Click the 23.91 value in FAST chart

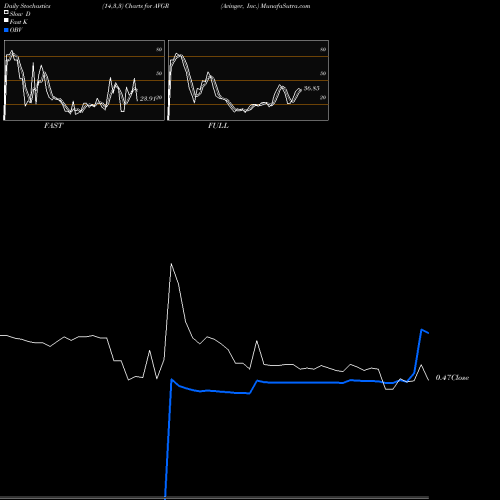(x=148, y=99)
